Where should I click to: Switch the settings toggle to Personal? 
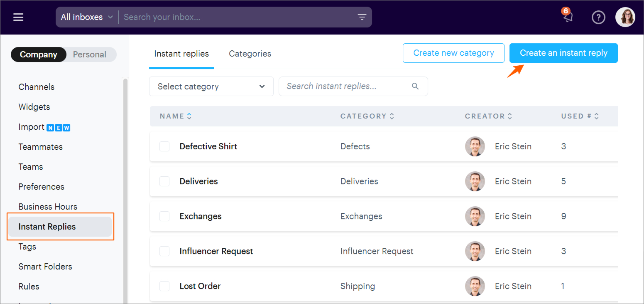[90, 54]
